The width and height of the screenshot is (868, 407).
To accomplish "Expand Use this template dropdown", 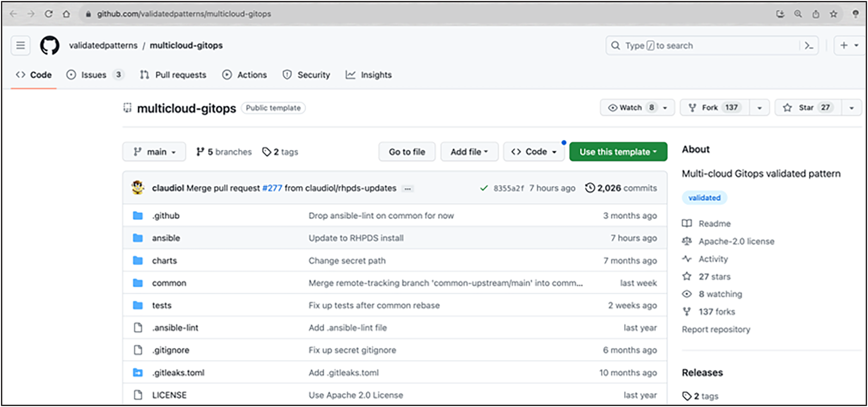I will pos(618,152).
